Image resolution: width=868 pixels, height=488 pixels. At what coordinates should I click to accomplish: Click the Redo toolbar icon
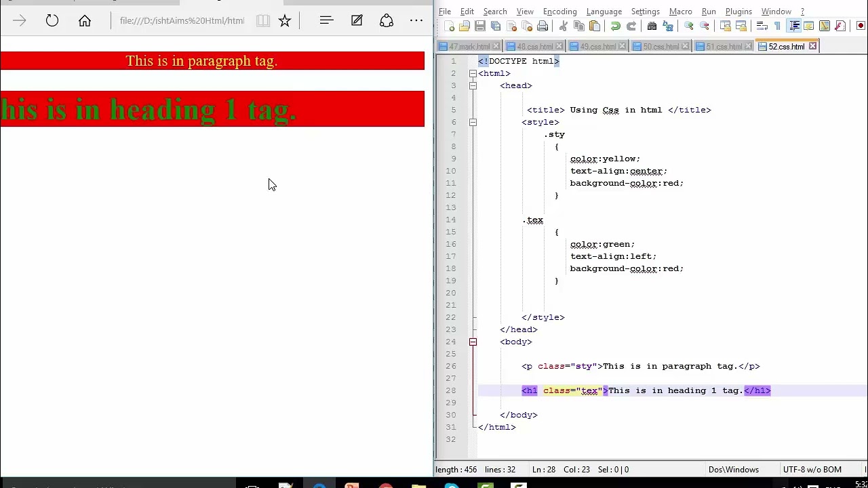[x=631, y=26]
